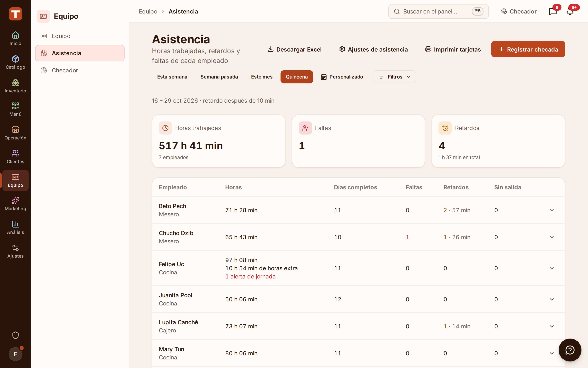Screen dimensions: 588x368
Task: Click the Retardos summary card
Action: (498, 141)
